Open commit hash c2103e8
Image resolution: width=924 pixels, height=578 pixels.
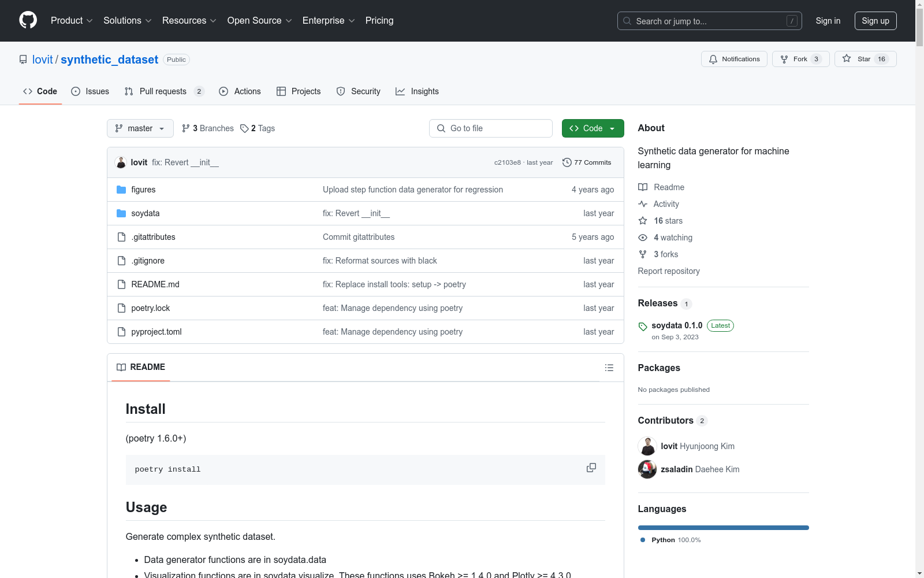pyautogui.click(x=507, y=162)
